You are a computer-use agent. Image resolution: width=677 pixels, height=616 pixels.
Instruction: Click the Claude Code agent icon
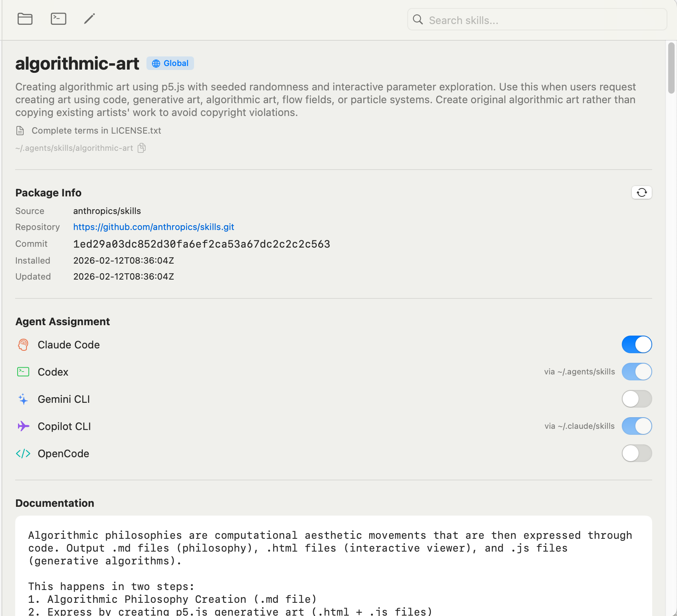click(x=23, y=345)
